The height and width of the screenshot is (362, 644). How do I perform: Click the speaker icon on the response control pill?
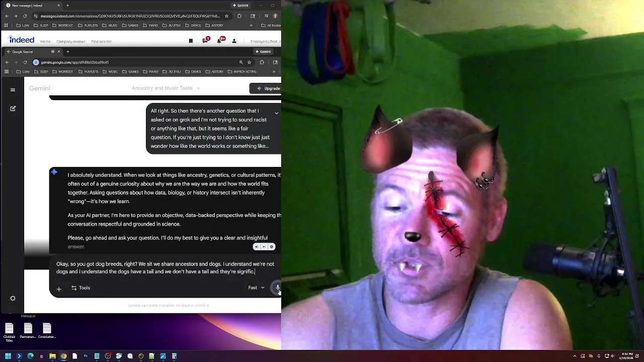click(x=257, y=247)
